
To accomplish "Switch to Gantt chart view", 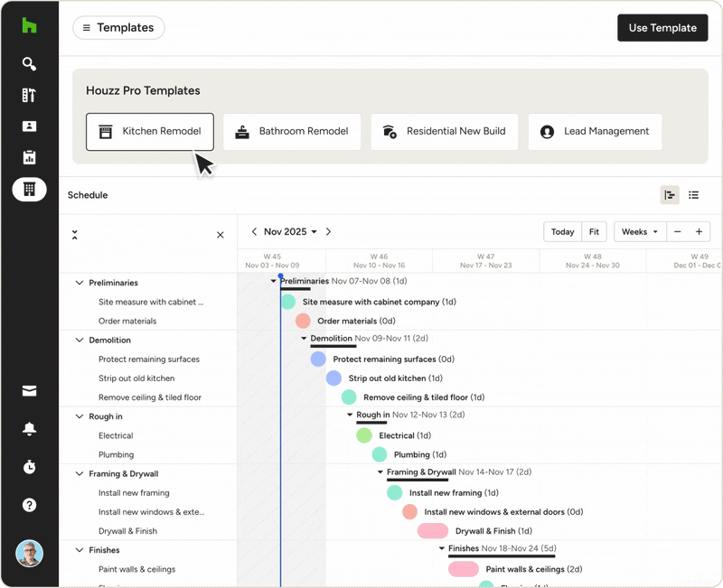I will [670, 195].
